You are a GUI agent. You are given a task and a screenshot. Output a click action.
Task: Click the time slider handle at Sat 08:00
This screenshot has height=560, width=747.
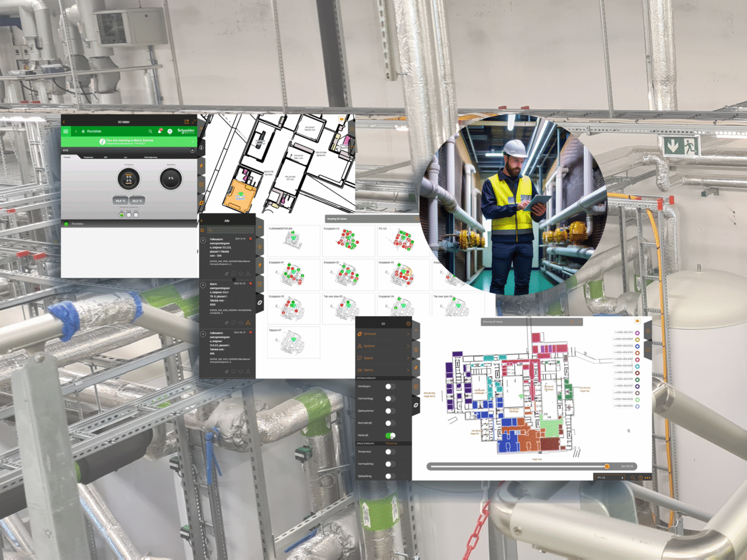tap(607, 466)
